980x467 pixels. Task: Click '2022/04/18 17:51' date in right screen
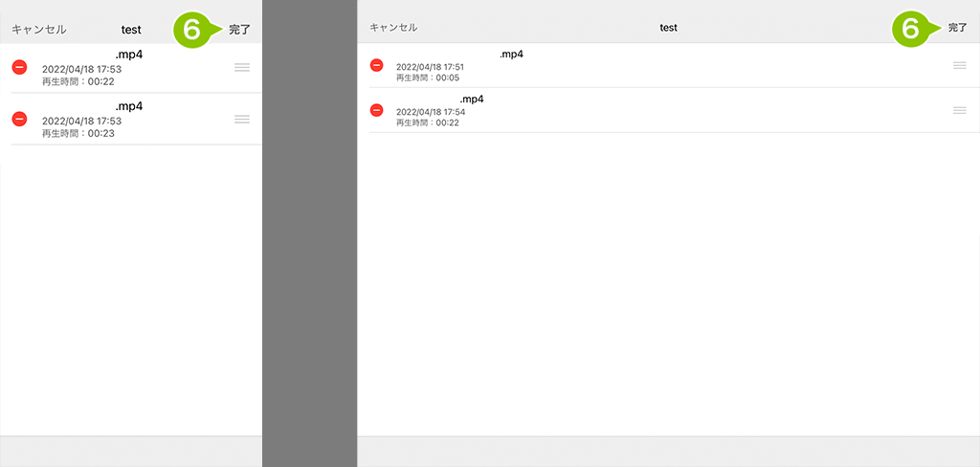point(431,68)
